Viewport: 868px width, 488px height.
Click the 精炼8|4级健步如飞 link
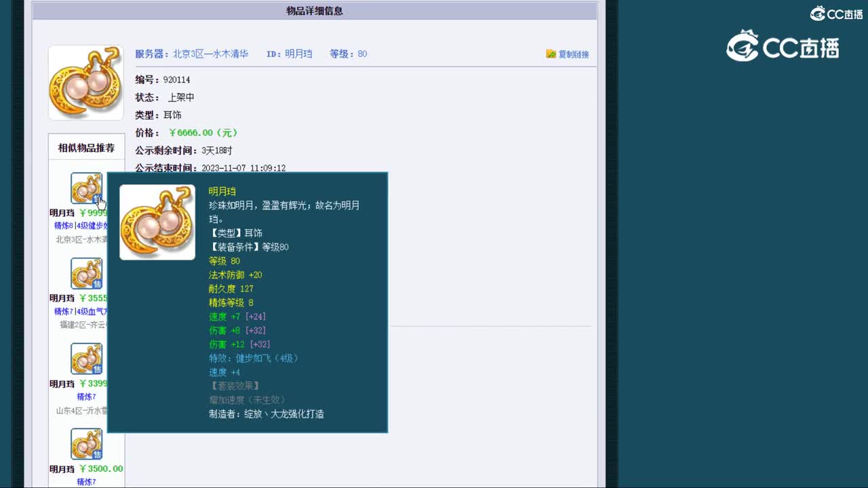[80, 225]
